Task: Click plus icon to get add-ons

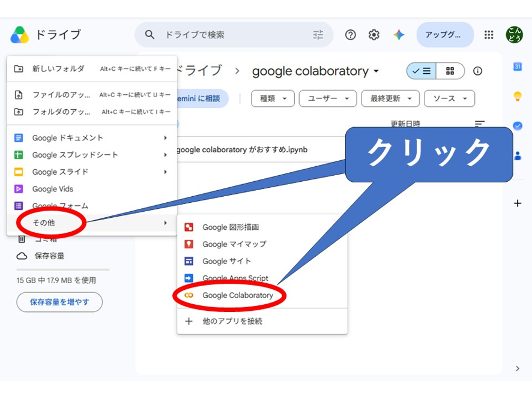Action: (x=518, y=203)
